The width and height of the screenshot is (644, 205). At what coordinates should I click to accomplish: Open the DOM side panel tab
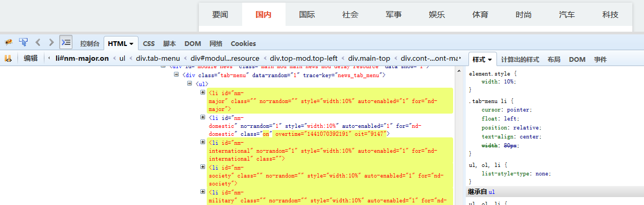point(577,59)
